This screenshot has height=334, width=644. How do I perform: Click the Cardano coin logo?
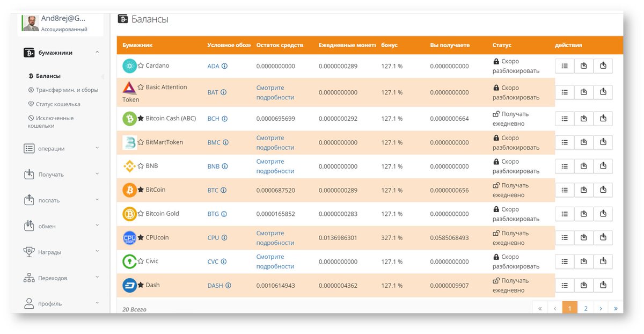(x=129, y=66)
